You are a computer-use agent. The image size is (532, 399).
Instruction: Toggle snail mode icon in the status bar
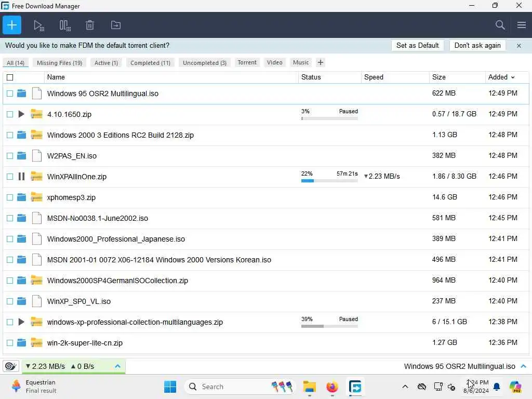tap(10, 366)
